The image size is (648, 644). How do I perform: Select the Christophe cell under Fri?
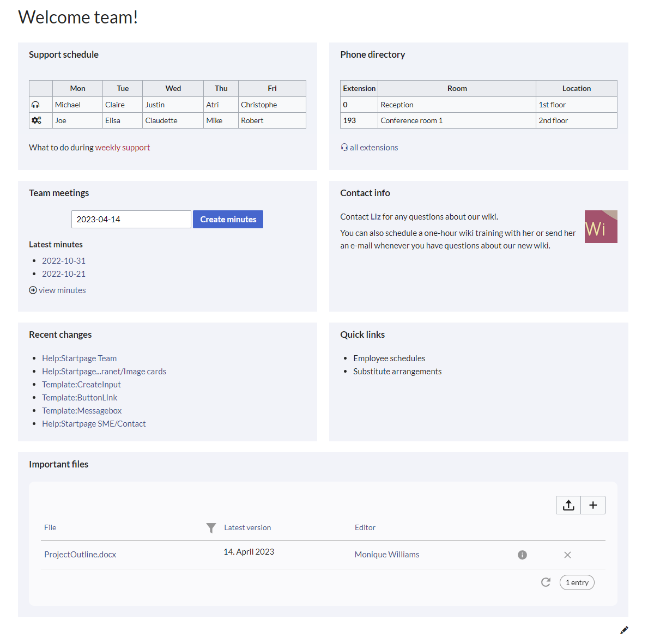pos(272,105)
